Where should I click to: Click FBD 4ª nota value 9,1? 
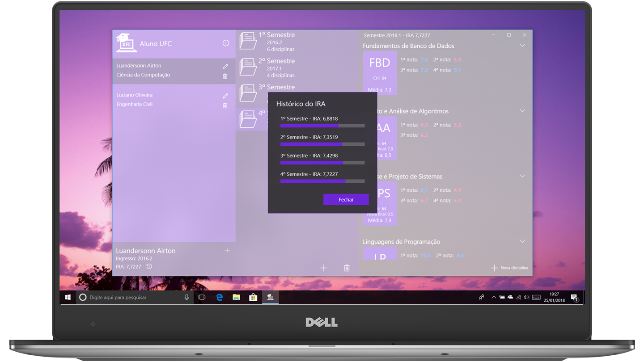tap(457, 70)
